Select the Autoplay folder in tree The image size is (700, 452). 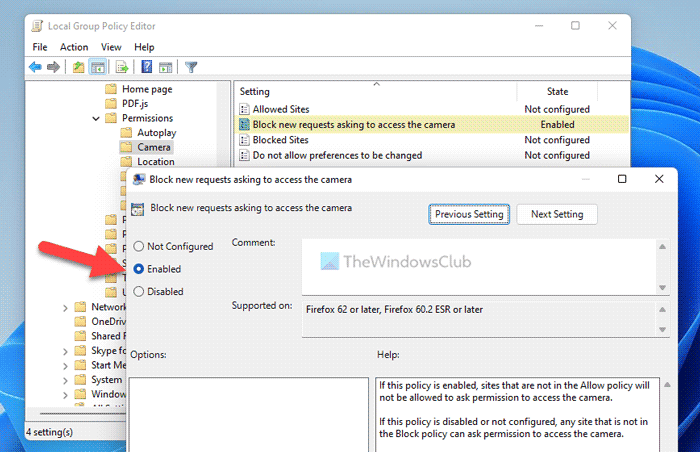coord(155,132)
